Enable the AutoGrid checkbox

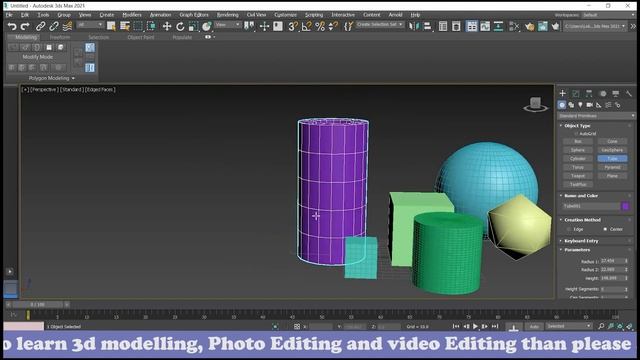(576, 134)
